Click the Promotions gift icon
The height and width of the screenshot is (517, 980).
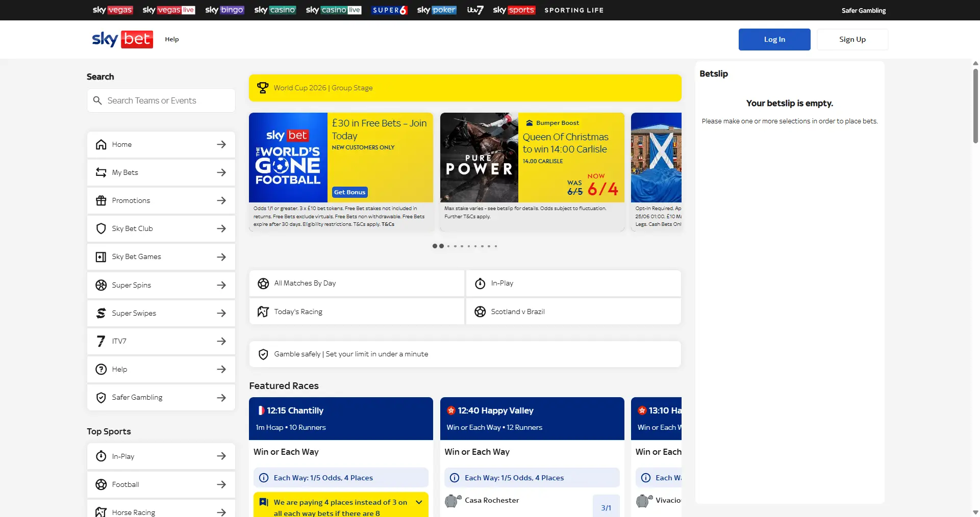click(x=101, y=200)
